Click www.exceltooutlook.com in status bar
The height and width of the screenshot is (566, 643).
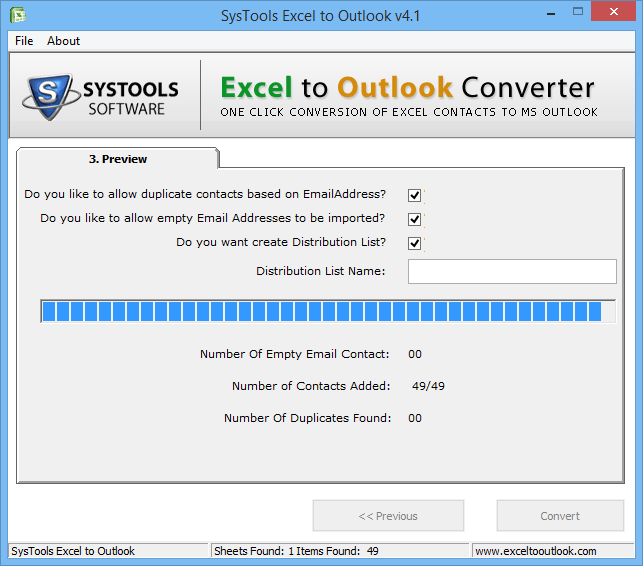pos(536,551)
